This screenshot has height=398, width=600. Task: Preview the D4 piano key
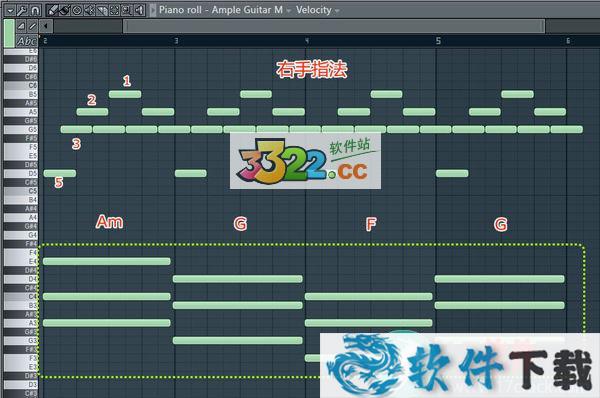(21, 279)
